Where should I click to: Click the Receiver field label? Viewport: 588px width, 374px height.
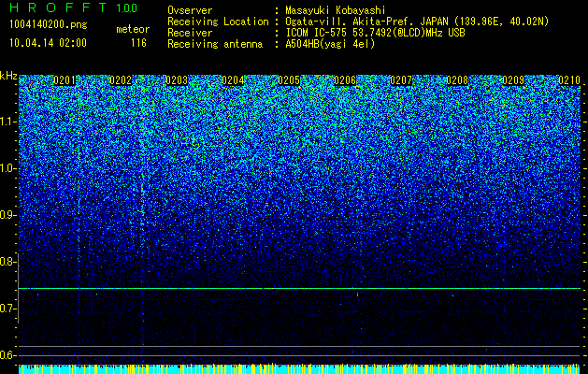[x=190, y=33]
